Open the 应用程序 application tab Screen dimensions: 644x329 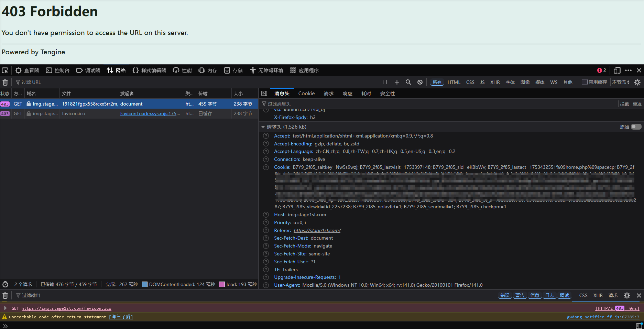pyautogui.click(x=304, y=70)
